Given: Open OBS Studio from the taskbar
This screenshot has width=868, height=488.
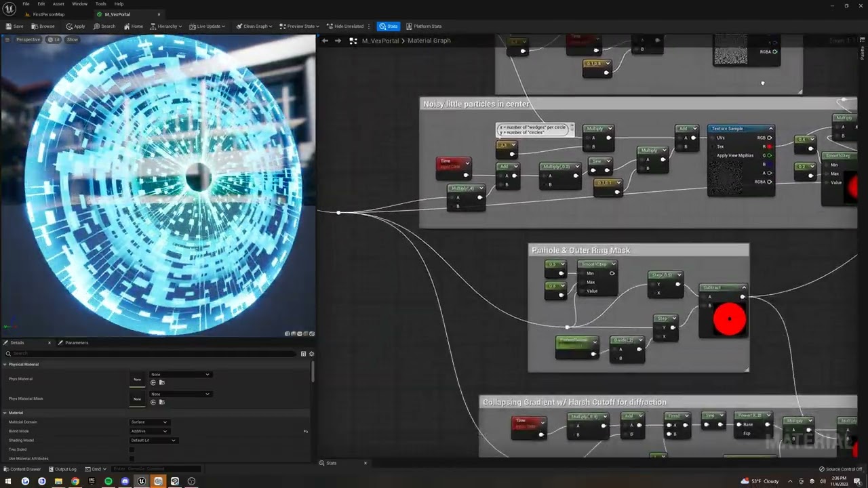Looking at the screenshot, I should 191,481.
